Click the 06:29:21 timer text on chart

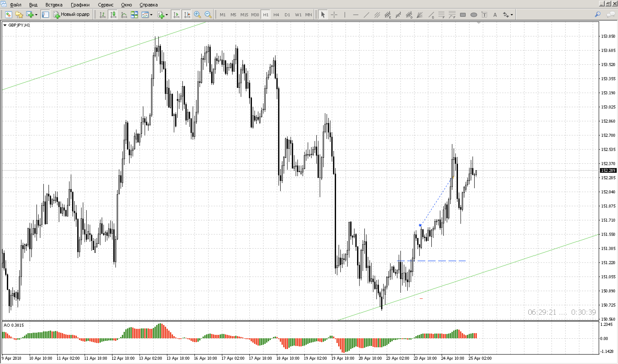(x=542, y=312)
